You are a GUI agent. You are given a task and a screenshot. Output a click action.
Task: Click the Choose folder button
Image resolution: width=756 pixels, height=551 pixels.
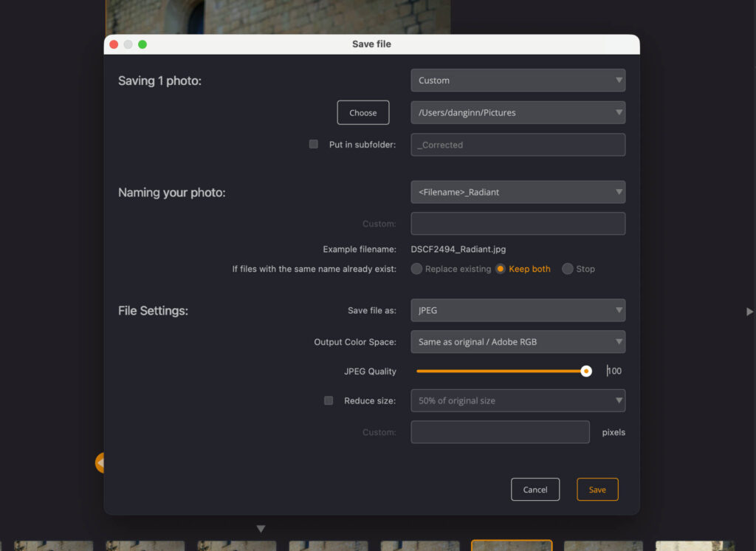(x=363, y=112)
